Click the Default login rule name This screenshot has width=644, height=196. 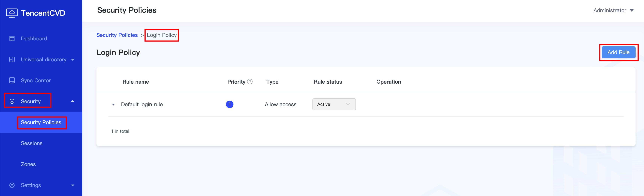pyautogui.click(x=142, y=104)
